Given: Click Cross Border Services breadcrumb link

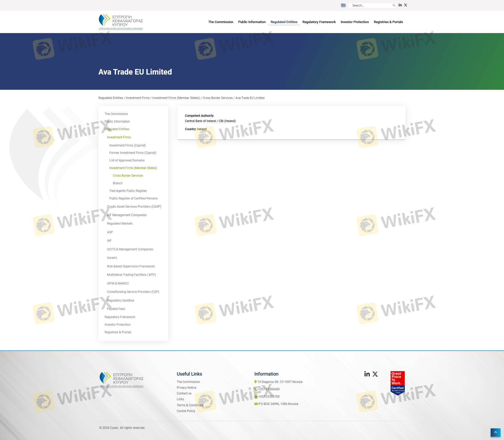Looking at the screenshot, I should pos(217,98).
